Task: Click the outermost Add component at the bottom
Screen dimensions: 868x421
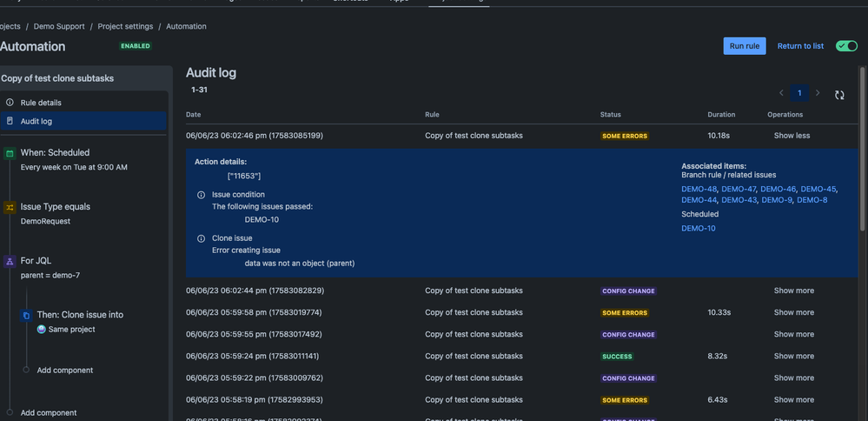Action: (48, 412)
